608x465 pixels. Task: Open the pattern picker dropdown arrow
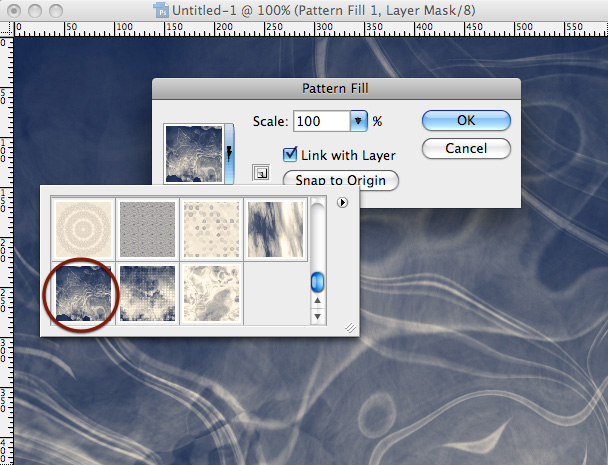(229, 154)
